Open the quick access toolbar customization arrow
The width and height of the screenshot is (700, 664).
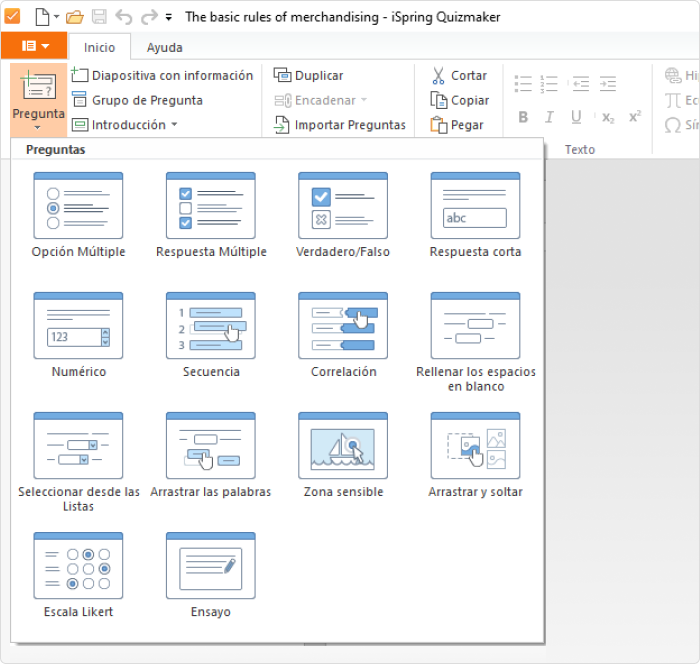tap(169, 17)
